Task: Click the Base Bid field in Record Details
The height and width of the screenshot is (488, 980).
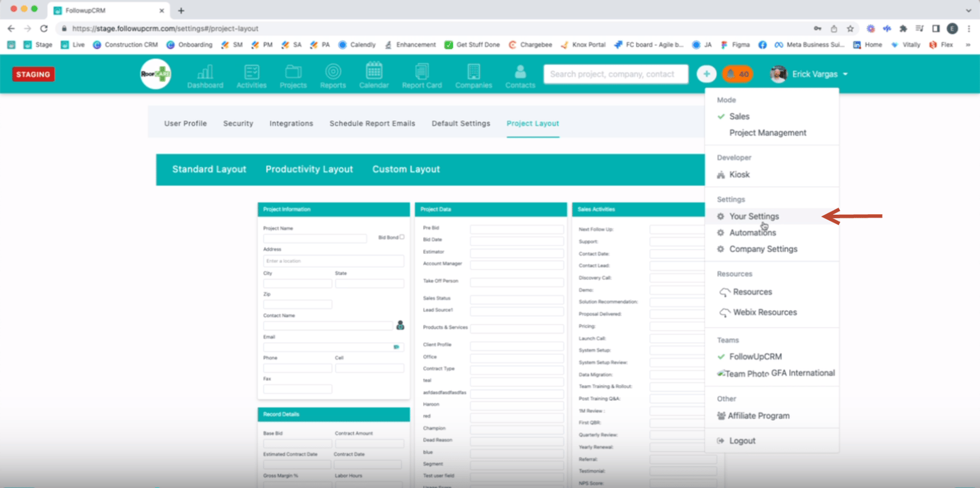Action: (297, 443)
